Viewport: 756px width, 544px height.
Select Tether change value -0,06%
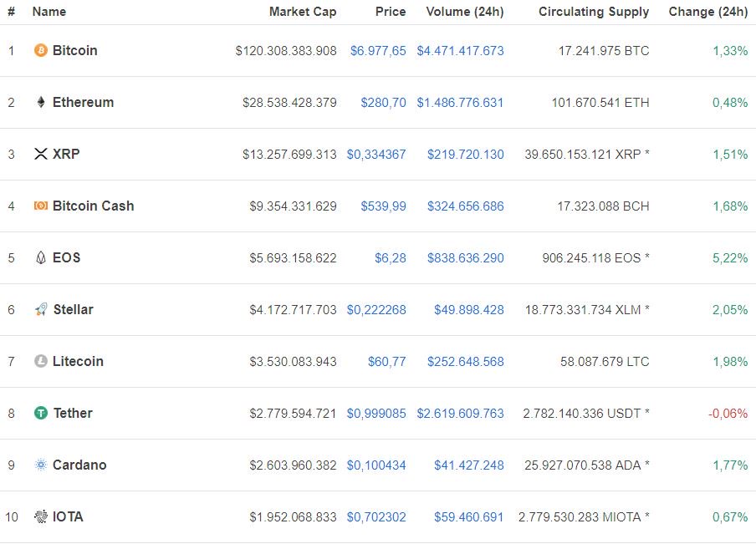tap(728, 414)
